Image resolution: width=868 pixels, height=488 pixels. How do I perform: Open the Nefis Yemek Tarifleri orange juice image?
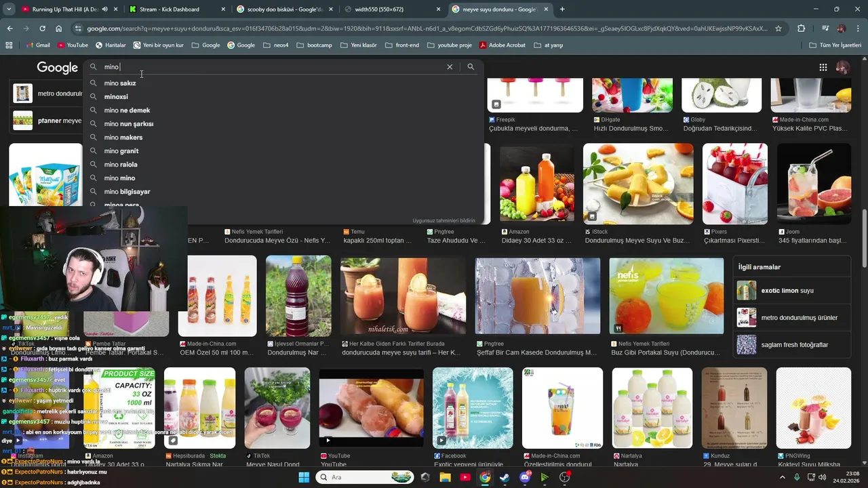667,296
